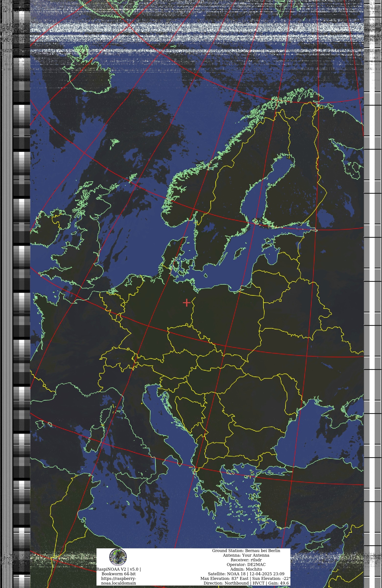382x588 pixels.
Task: Open the https://raspberry-noaa.localdomain URL text
Action: pyautogui.click(x=119, y=581)
